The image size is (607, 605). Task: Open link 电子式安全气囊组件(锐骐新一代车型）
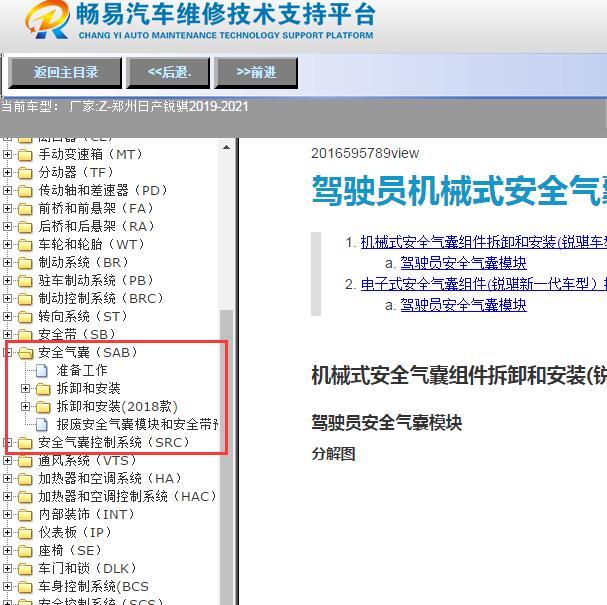click(484, 284)
